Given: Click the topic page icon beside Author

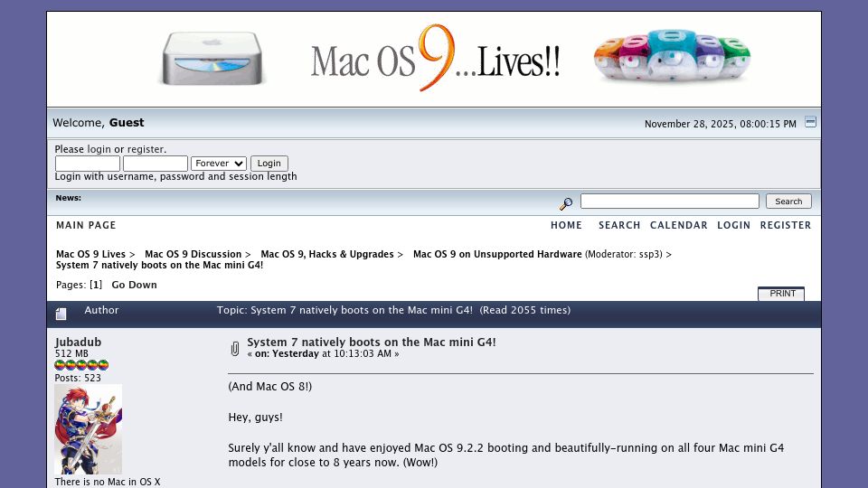Looking at the screenshot, I should [61, 314].
